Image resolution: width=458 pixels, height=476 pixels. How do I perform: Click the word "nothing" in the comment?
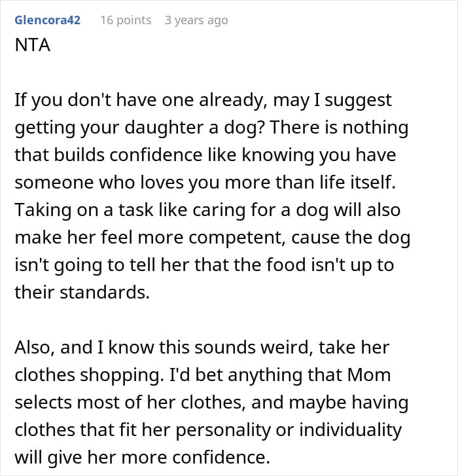[370, 128]
